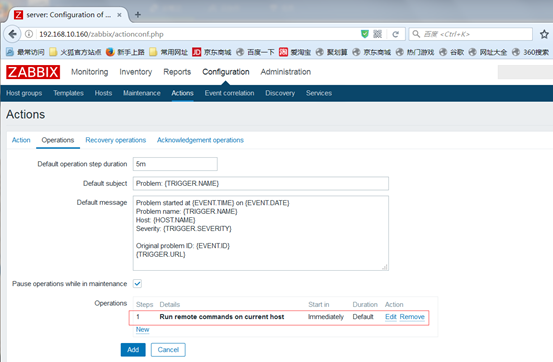Open the QR code icon in the address bar
Image resolution: width=553 pixels, height=362 pixels.
(377, 34)
